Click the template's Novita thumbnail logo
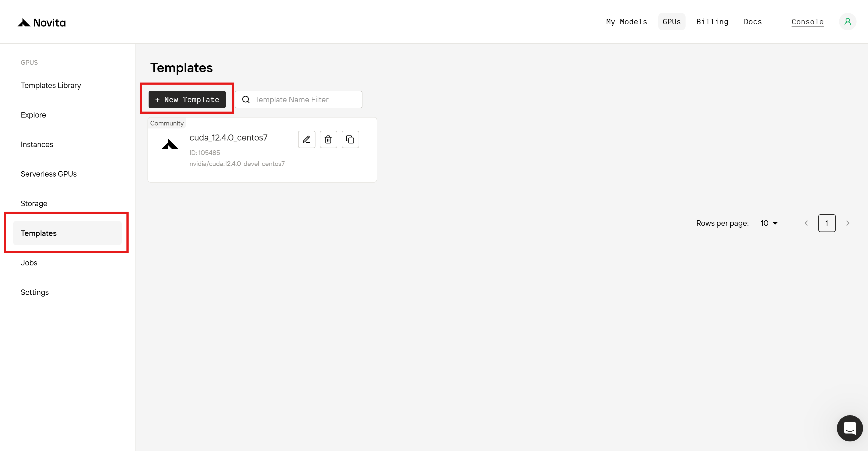The width and height of the screenshot is (868, 451). [170, 144]
